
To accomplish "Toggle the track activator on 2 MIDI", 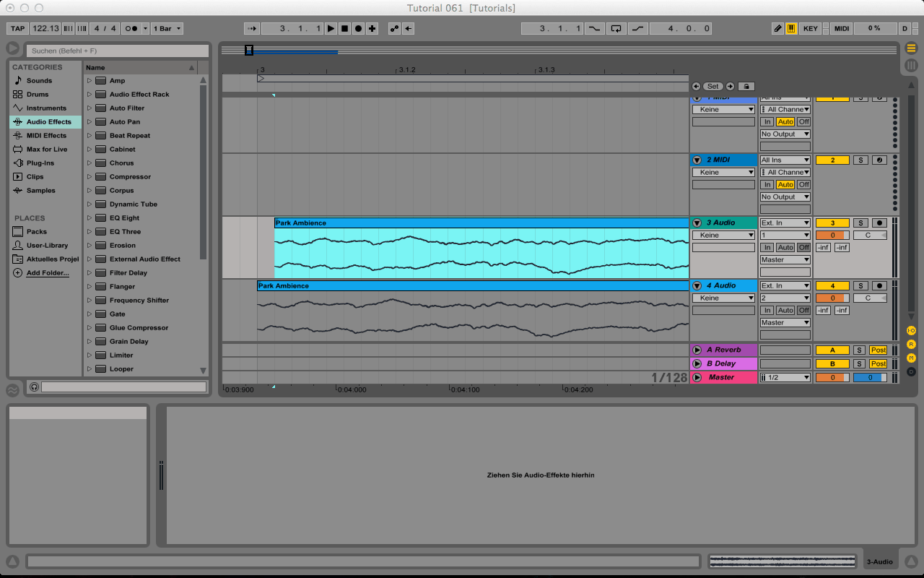I will pos(832,160).
